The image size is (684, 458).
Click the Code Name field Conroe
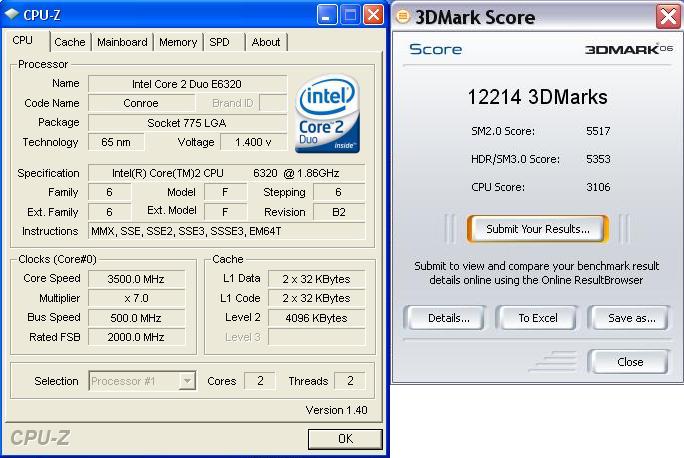(141, 103)
